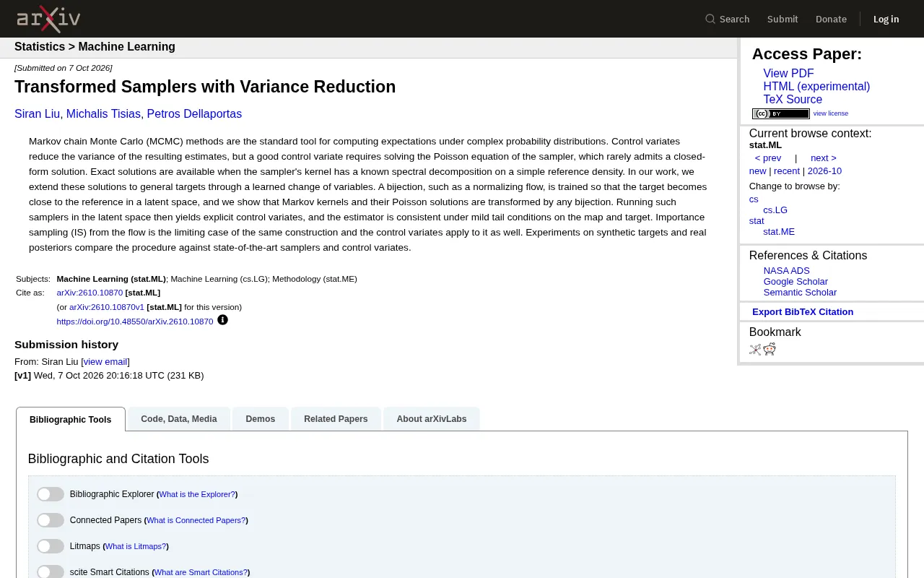Open the Semantic Scholar link
The width and height of the screenshot is (924, 578).
[800, 293]
